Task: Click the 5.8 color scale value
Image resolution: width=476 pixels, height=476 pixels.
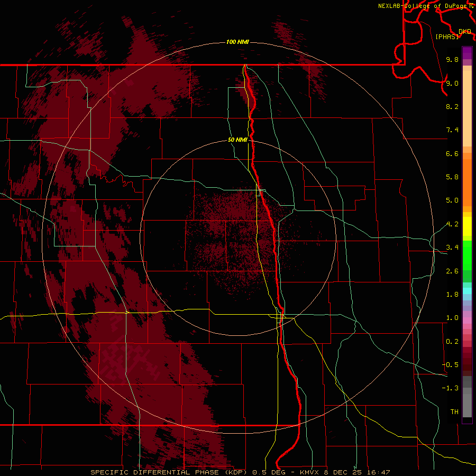Action: coord(452,177)
